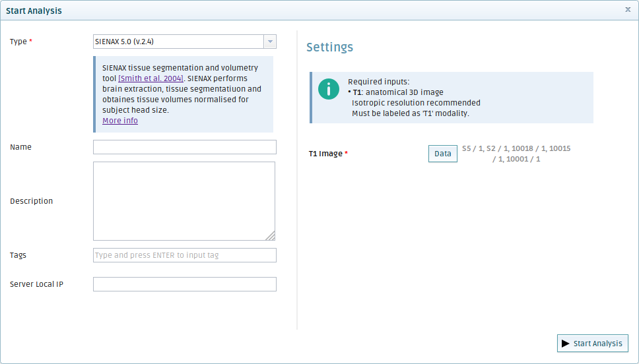
Task: Focus the Name input field
Action: click(185, 147)
